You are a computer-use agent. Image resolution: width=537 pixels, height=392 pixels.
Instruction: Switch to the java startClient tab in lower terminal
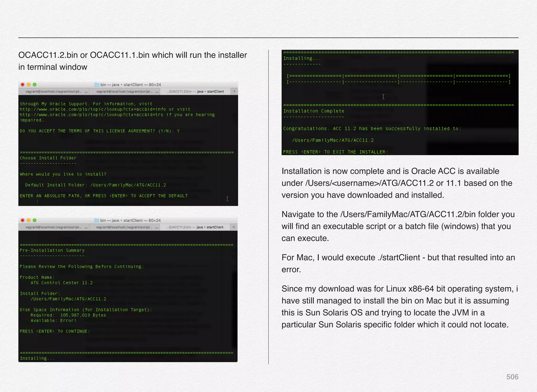click(x=195, y=227)
